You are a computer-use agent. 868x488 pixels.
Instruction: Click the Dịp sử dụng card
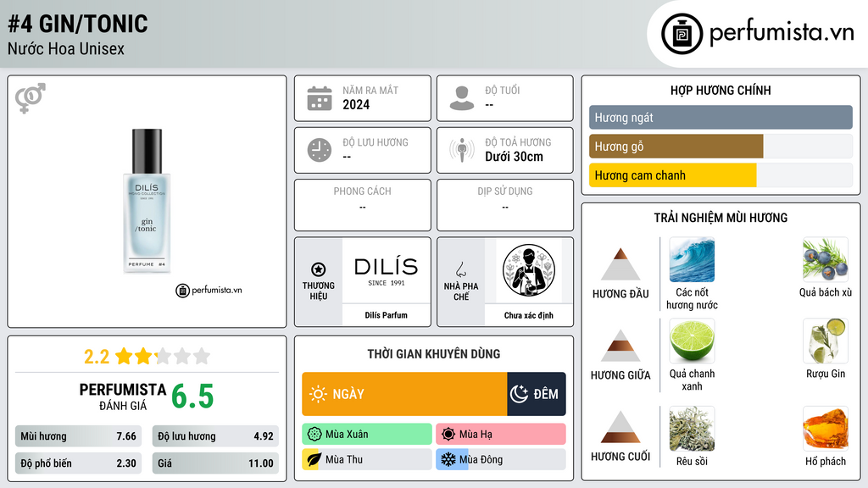pyautogui.click(x=505, y=205)
